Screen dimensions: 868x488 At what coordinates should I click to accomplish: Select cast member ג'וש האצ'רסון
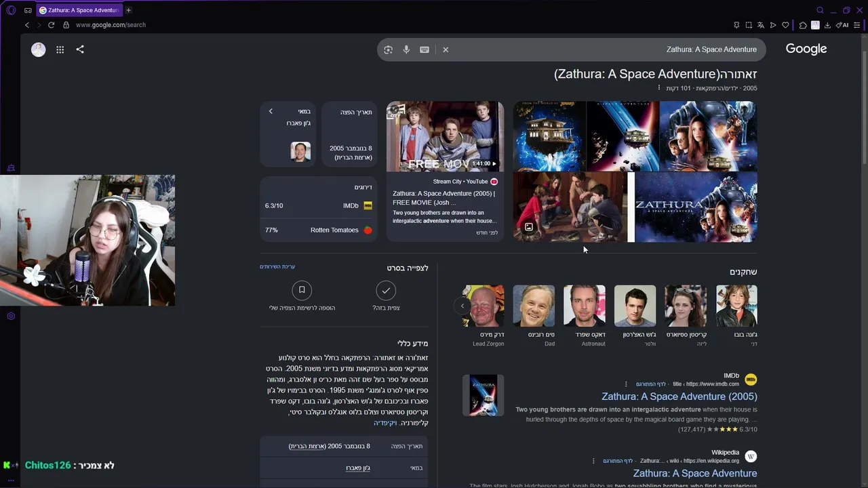point(635,316)
